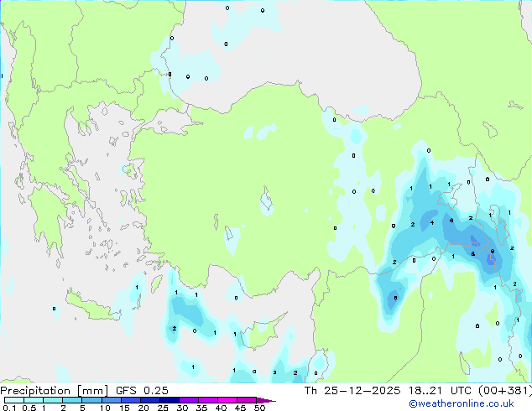
Task: Click the 45–50 mm legend swatch
Action: 247,400
